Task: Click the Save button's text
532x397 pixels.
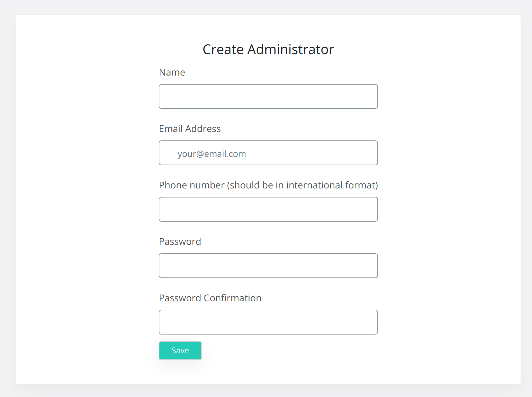Action: coord(180,351)
